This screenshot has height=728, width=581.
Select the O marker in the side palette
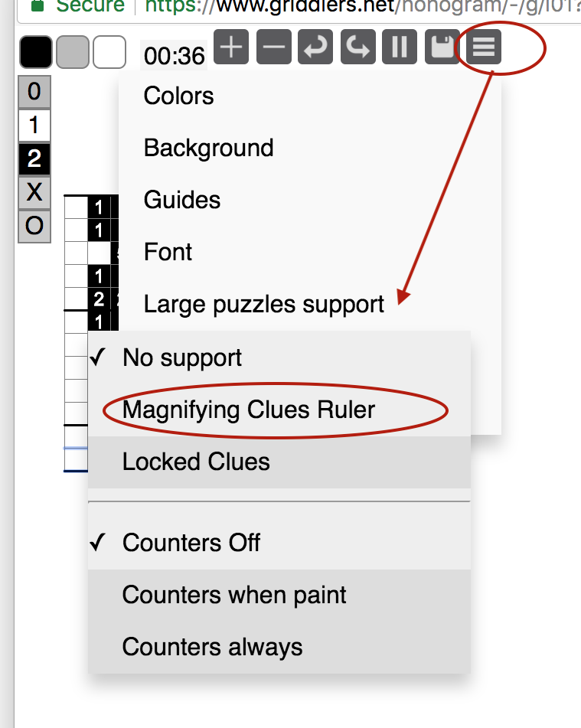coord(34,226)
